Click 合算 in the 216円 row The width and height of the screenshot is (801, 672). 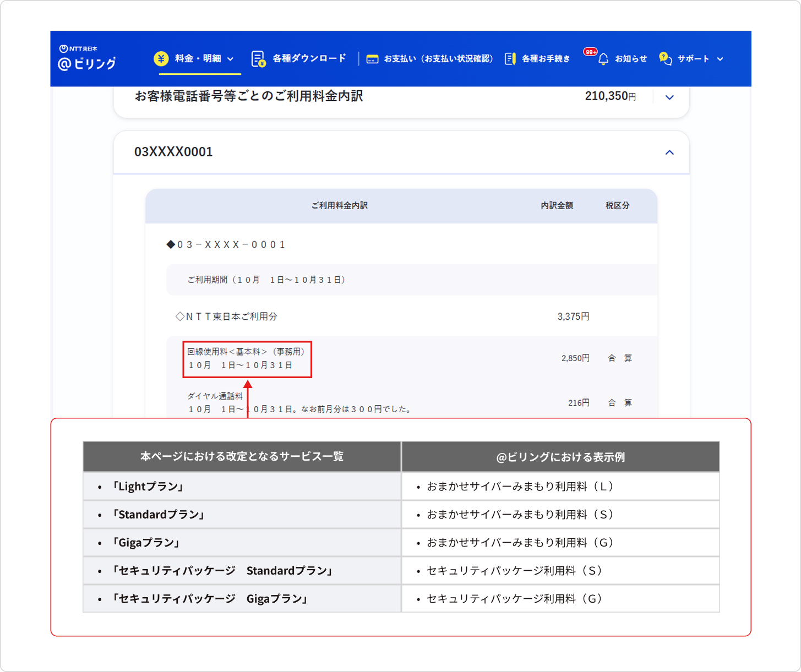620,403
